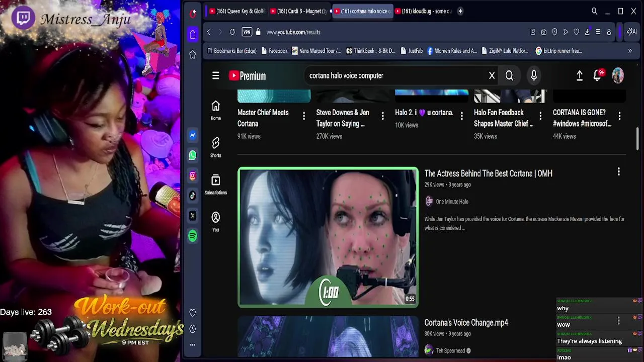Open Spotify in the browser sidebar

click(193, 236)
